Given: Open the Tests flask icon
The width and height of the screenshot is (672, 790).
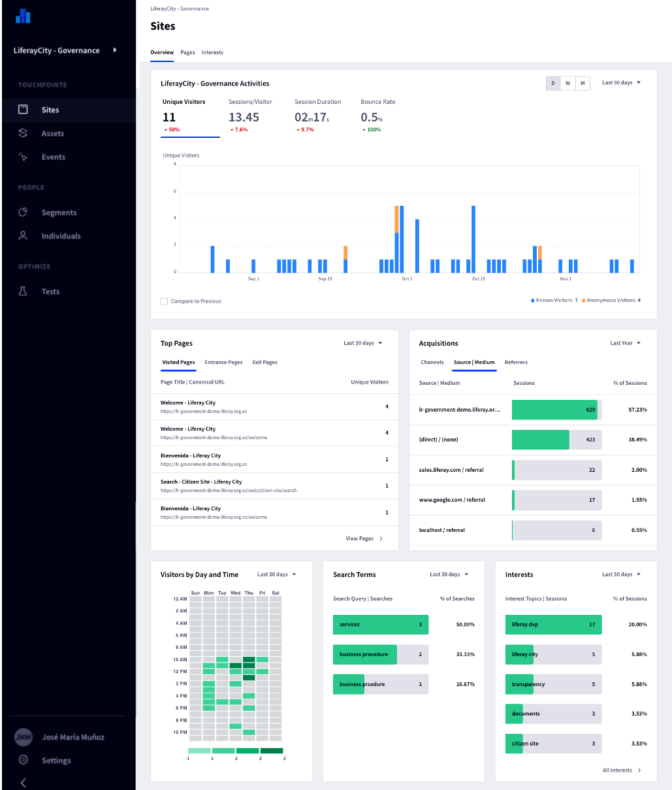Looking at the screenshot, I should [x=23, y=291].
